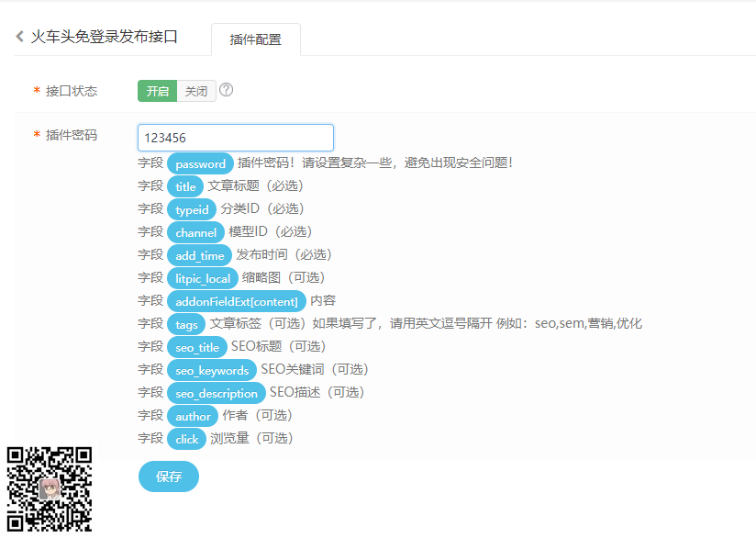This screenshot has height=538, width=756.
Task: Select the password field badge
Action: tap(199, 163)
